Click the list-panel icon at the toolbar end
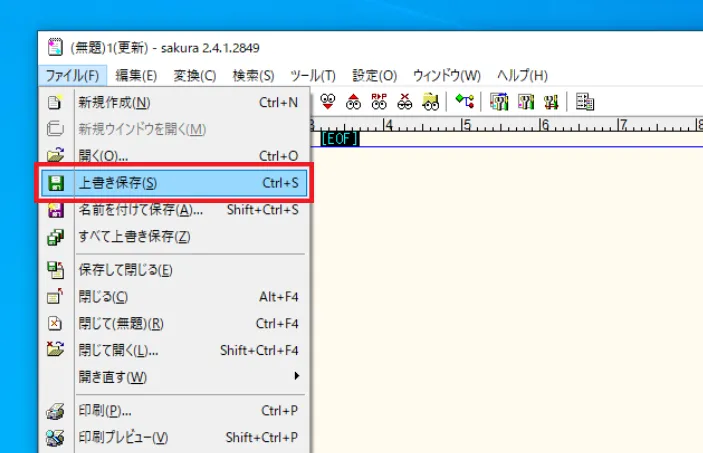The width and height of the screenshot is (703, 453). (585, 102)
